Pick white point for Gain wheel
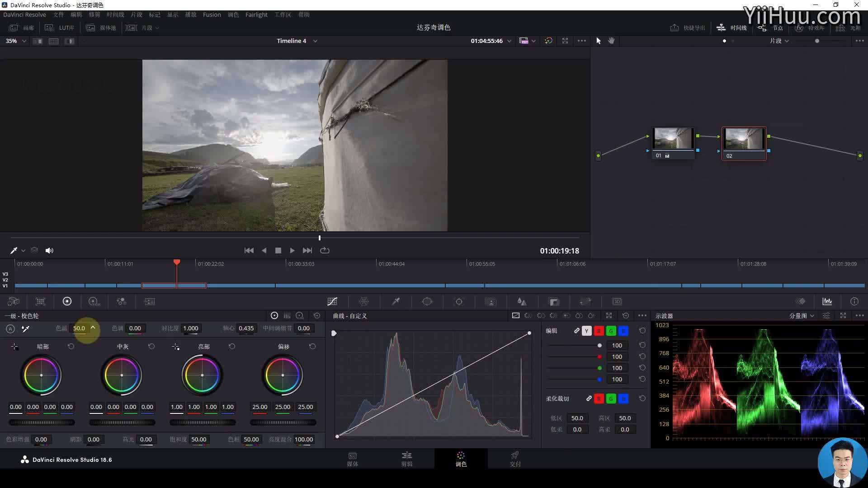This screenshot has width=868, height=488. 175,347
